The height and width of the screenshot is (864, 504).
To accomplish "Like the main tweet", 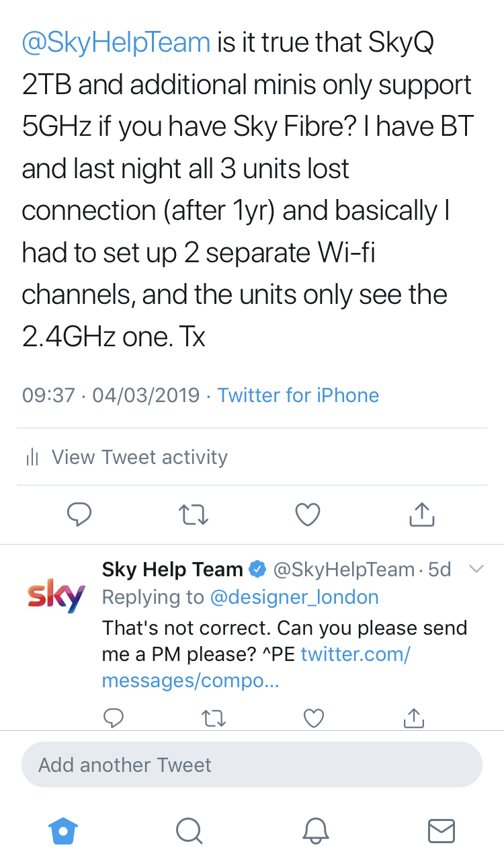I will (x=307, y=515).
